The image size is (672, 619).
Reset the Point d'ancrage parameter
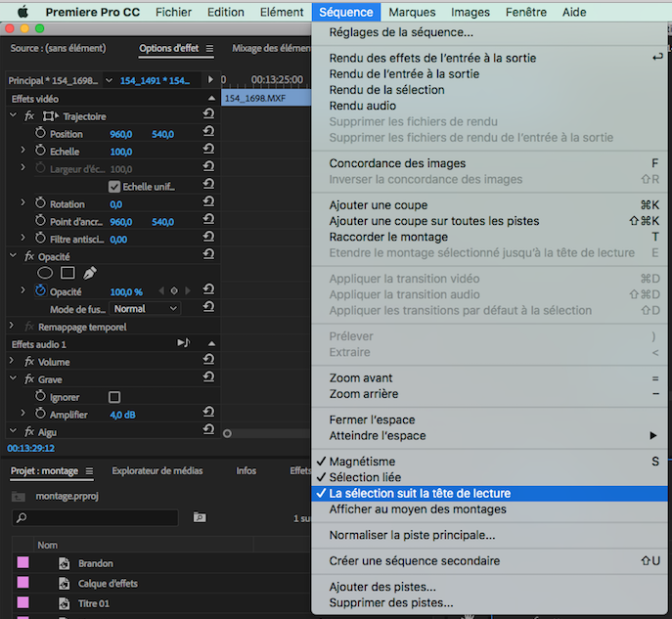[x=208, y=219]
